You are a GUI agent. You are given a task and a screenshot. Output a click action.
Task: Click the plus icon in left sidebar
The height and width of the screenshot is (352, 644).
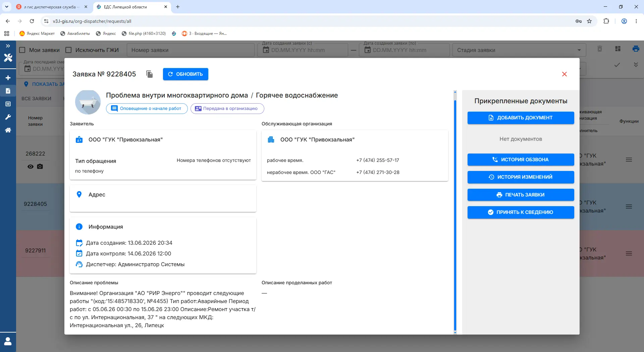pos(8,78)
